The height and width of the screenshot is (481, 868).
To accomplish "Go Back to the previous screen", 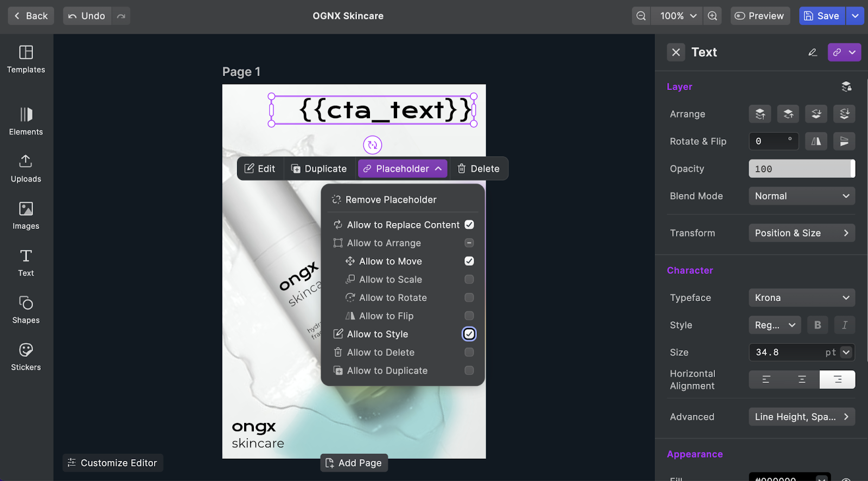I will (x=31, y=16).
